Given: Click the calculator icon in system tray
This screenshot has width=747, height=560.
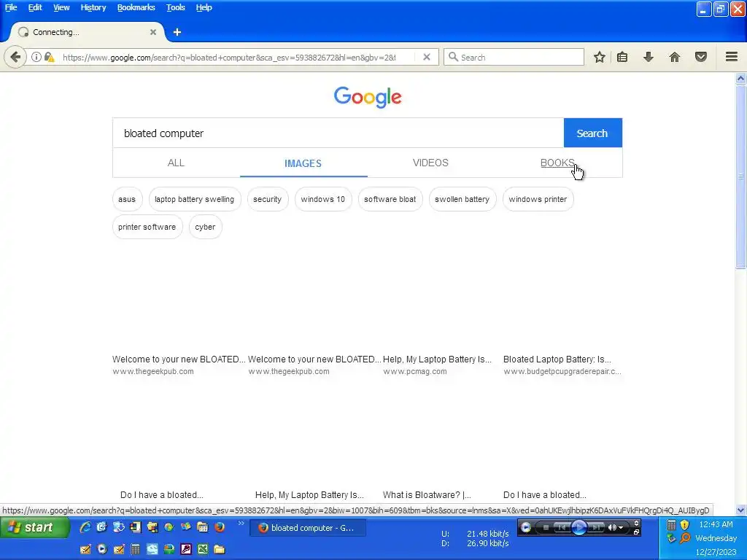Looking at the screenshot, I should click(x=671, y=525).
